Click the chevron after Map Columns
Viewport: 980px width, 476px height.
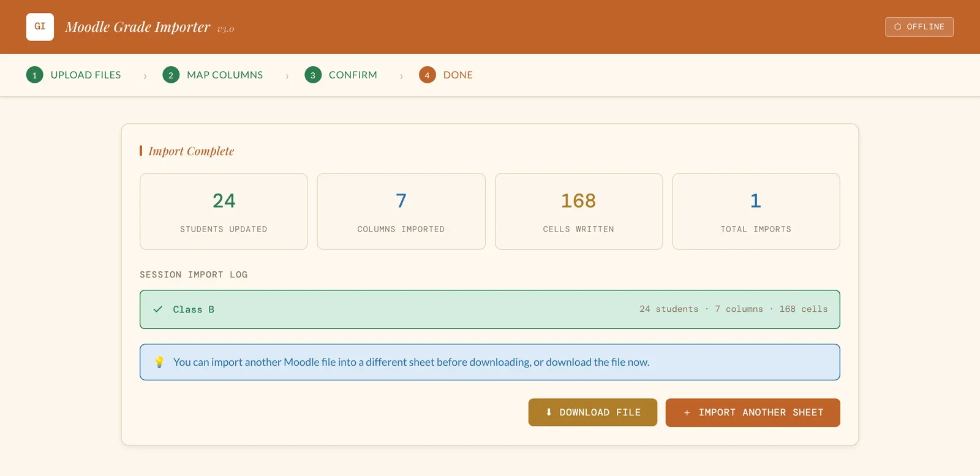point(287,76)
